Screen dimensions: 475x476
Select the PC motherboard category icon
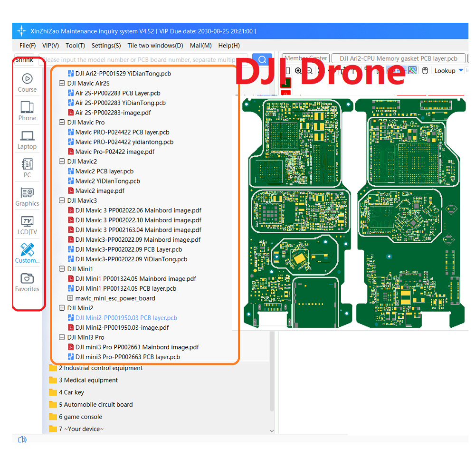tap(27, 168)
